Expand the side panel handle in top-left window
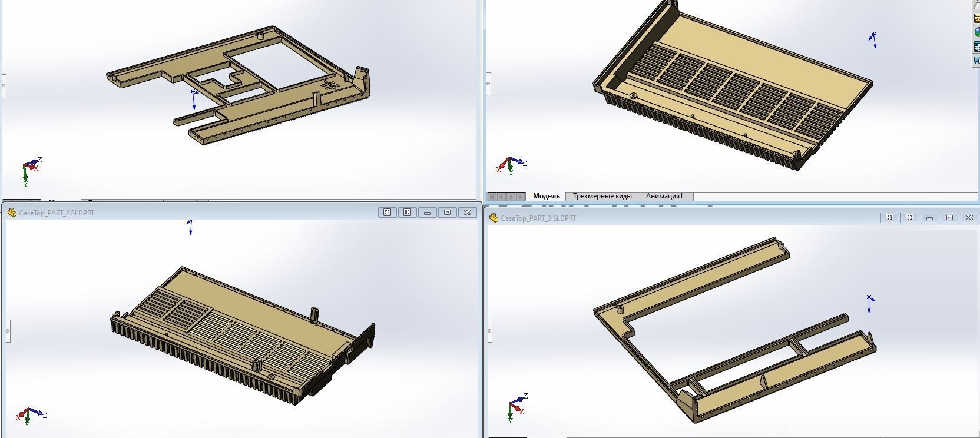 point(3,85)
